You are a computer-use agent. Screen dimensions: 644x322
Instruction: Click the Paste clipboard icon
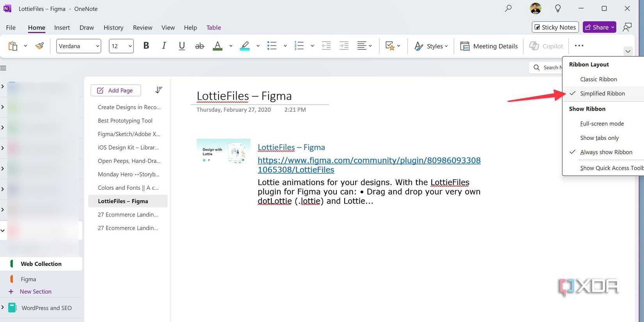click(12, 46)
